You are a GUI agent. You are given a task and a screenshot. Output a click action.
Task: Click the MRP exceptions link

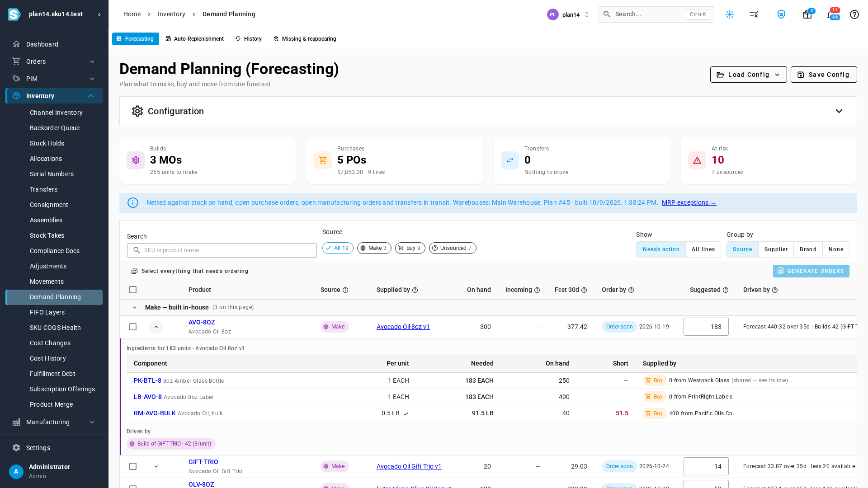click(x=689, y=203)
